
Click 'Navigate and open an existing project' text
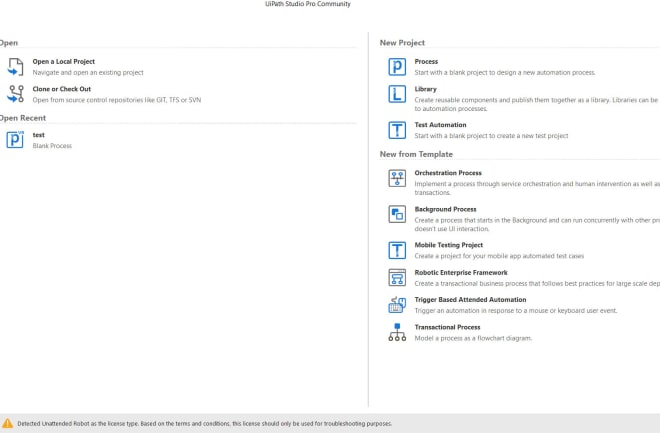coord(88,72)
